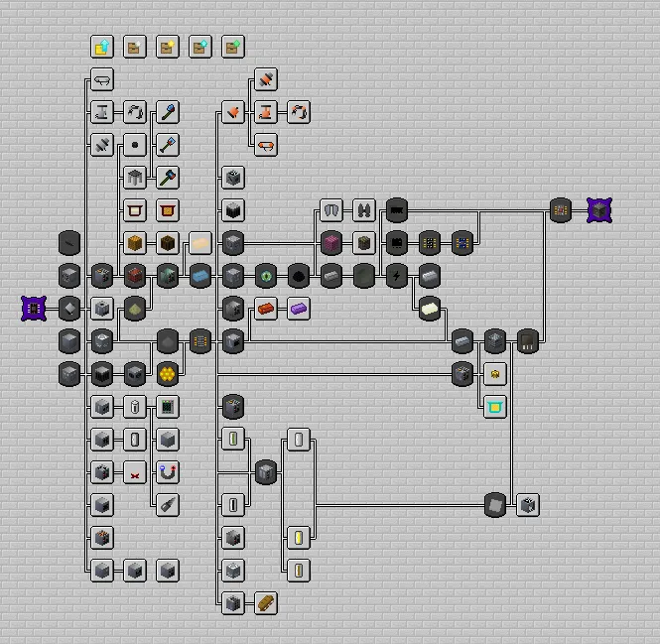Select the hammer with blue and red head

(x=168, y=178)
